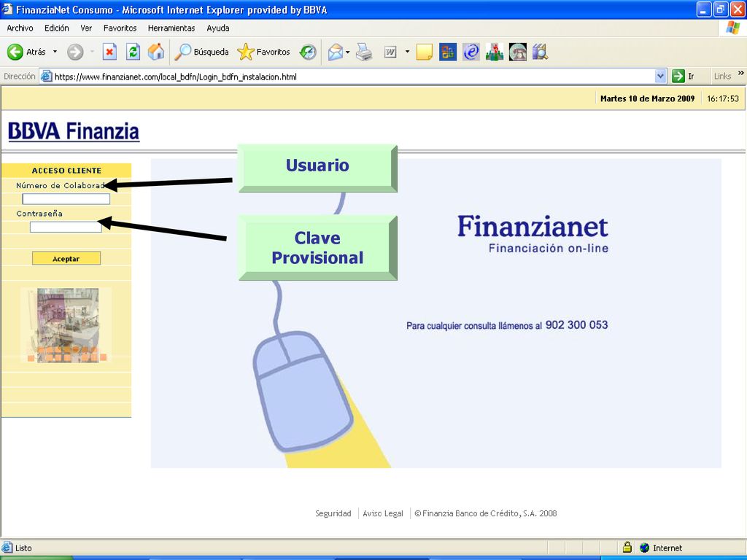This screenshot has width=747, height=560.
Task: Click the address bar URL field
Action: (x=352, y=77)
